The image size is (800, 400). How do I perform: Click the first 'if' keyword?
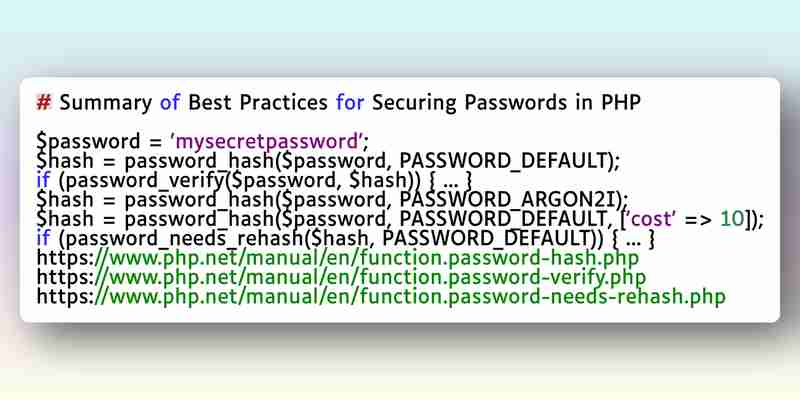pos(43,181)
